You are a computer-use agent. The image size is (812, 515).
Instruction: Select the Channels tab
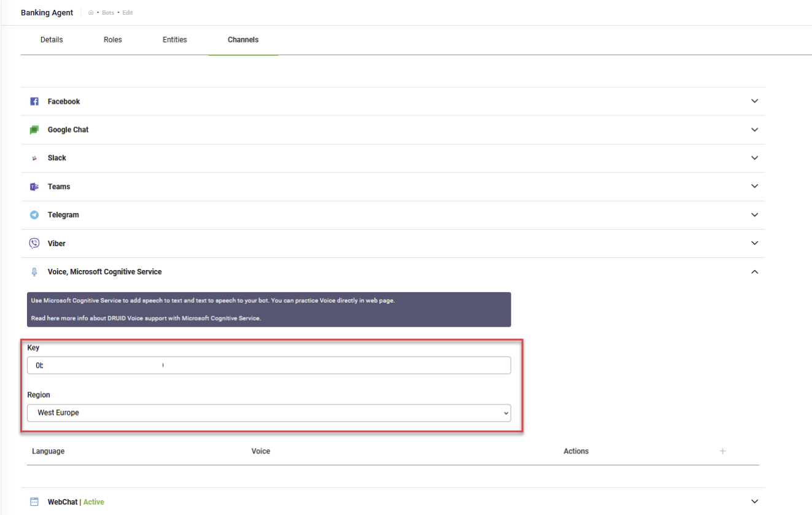click(x=243, y=39)
